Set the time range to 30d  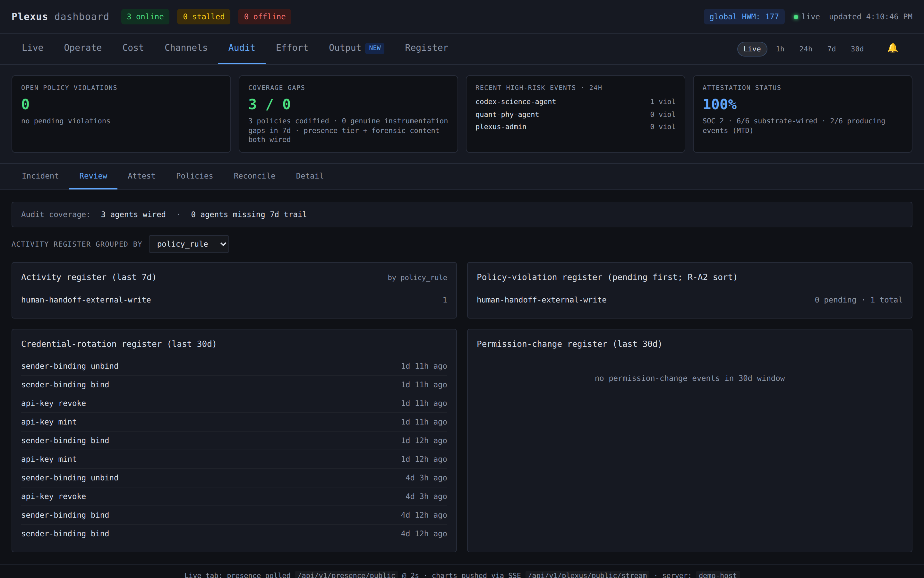click(x=857, y=49)
